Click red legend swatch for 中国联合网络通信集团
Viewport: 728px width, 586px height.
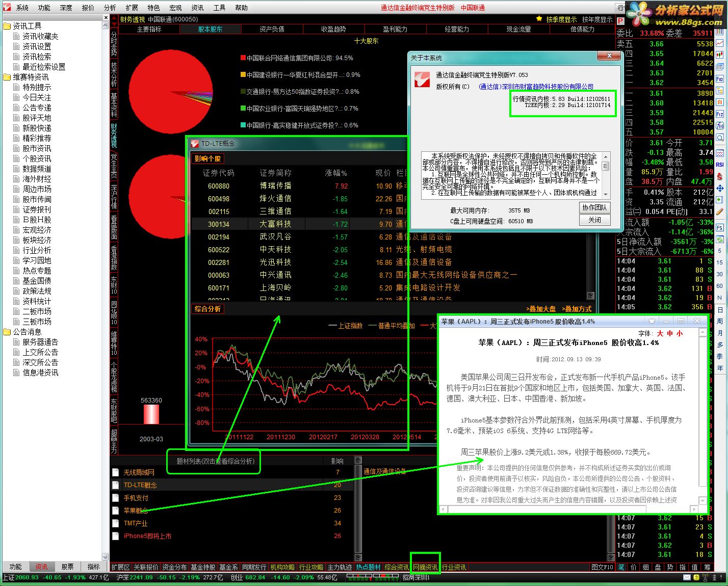(x=243, y=58)
